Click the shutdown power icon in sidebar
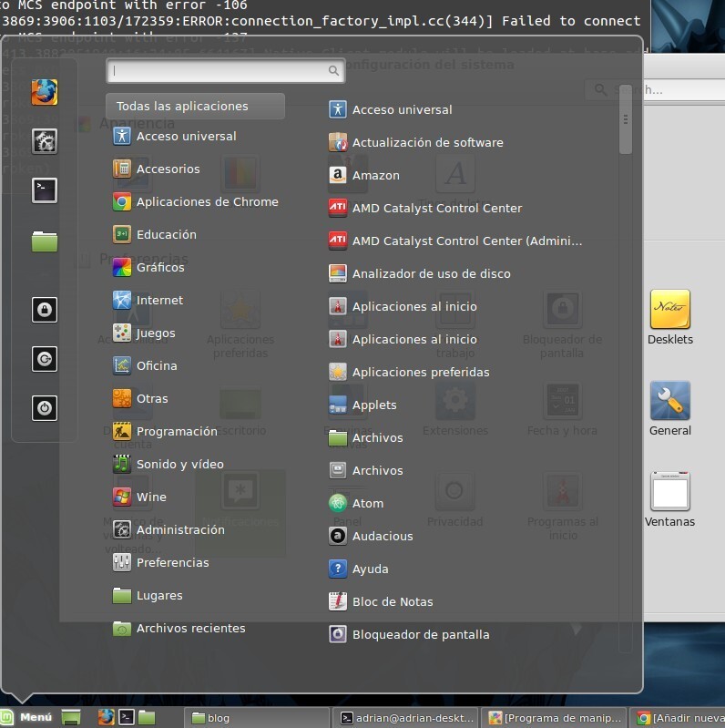Screen dimensions: 725x728 coord(45,408)
